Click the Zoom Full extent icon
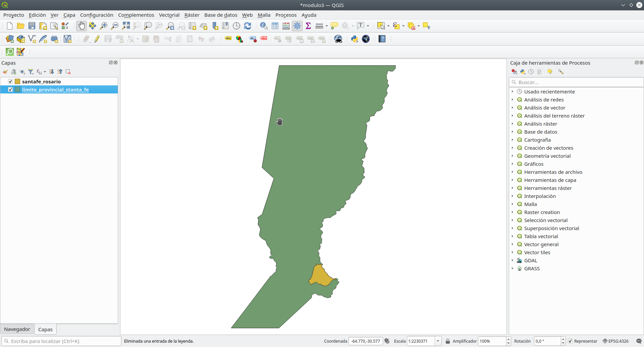Viewport: 644px width, 347px height. (126, 26)
